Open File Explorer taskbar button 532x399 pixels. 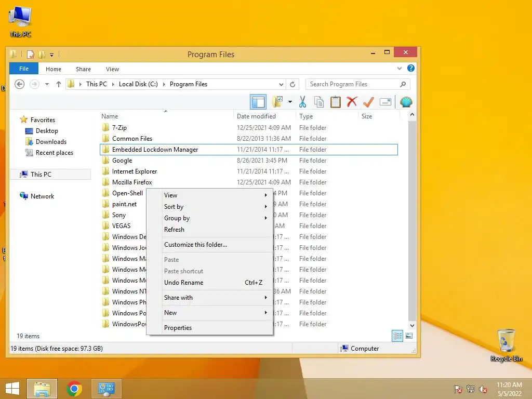(x=42, y=389)
